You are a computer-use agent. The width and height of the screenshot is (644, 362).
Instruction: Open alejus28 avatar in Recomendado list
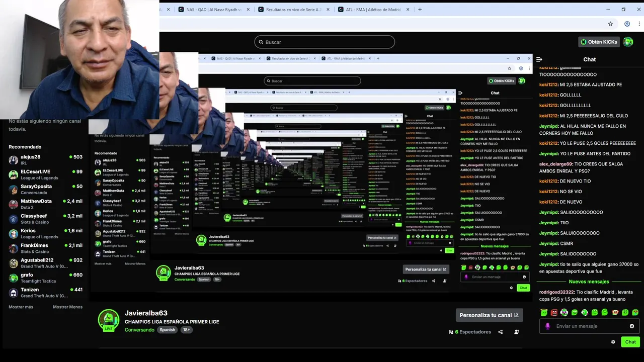(13, 160)
